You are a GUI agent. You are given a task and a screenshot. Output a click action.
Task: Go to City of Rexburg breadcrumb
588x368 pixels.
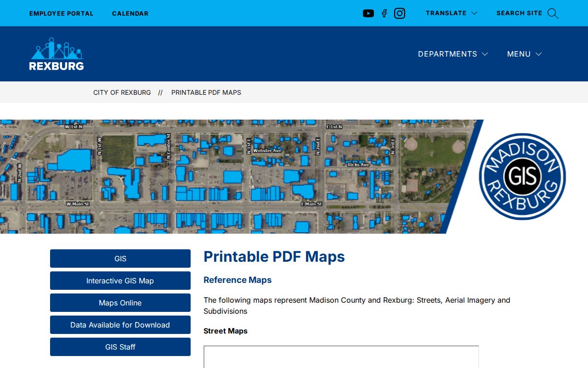click(x=122, y=92)
